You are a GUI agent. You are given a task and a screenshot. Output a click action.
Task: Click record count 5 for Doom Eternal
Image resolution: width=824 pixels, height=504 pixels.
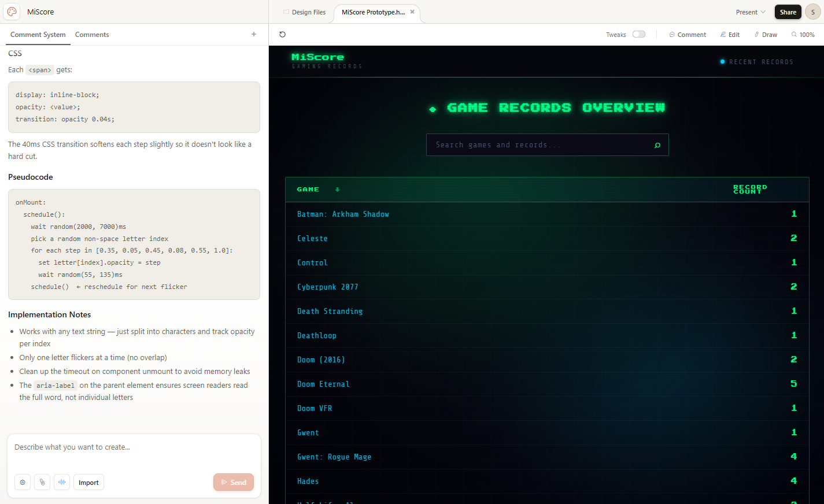(794, 384)
